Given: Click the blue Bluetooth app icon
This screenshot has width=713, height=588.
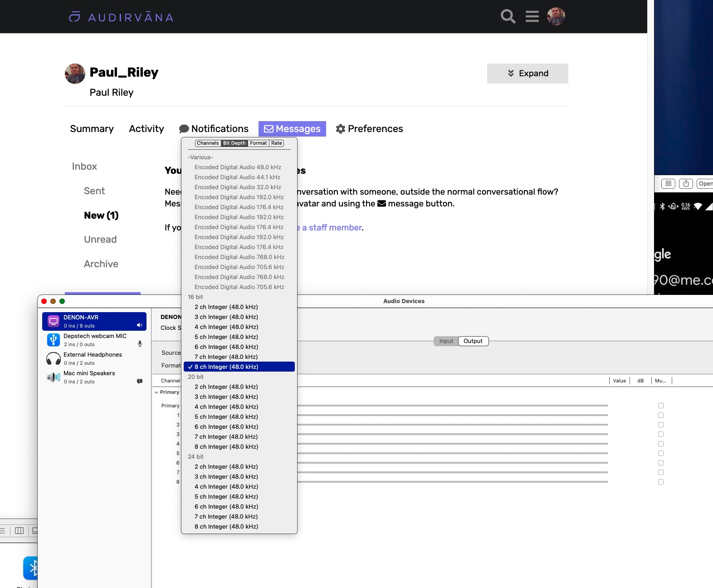Looking at the screenshot, I should tap(30, 568).
